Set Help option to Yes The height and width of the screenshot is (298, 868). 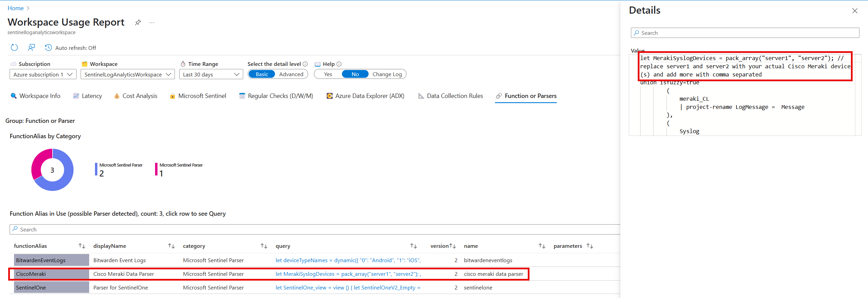pos(328,74)
